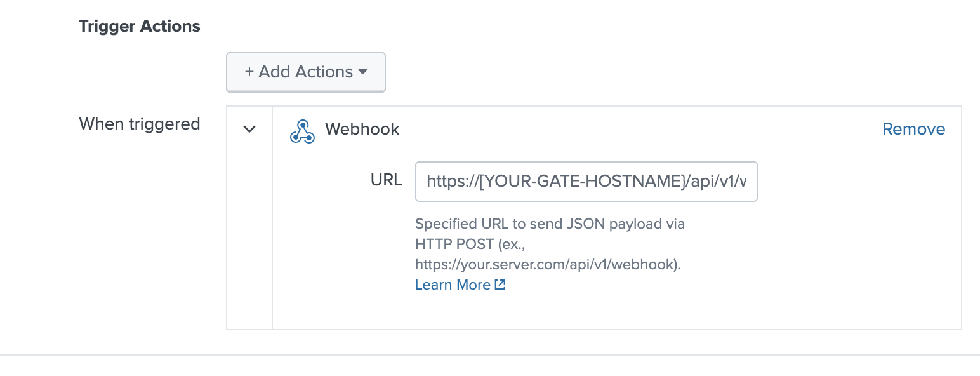Collapse the Webhook action with the chevron
Image resolution: width=980 pixels, height=376 pixels.
tap(249, 129)
